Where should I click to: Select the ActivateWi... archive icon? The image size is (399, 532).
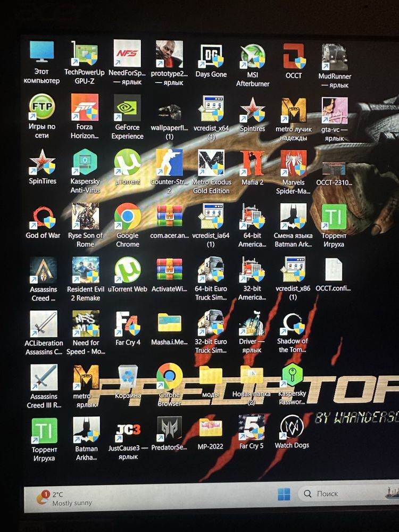tap(170, 270)
